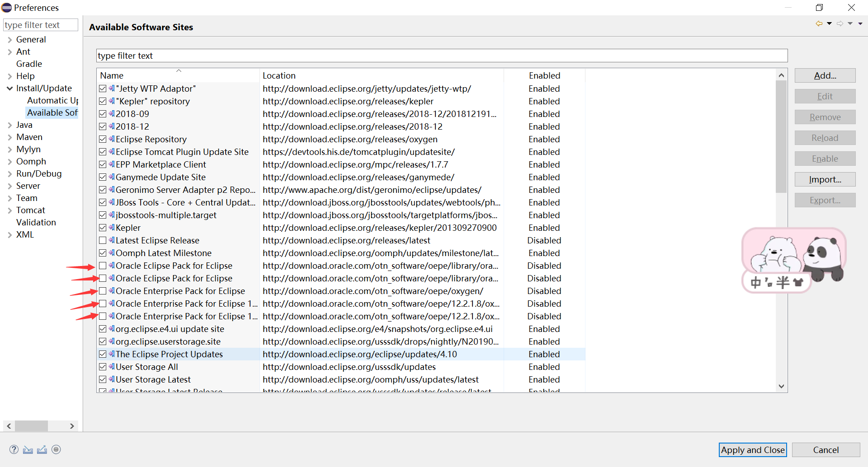Viewport: 868px width, 467px height.
Task: Disable the Eclipse Repository site checkbox
Action: (102, 139)
